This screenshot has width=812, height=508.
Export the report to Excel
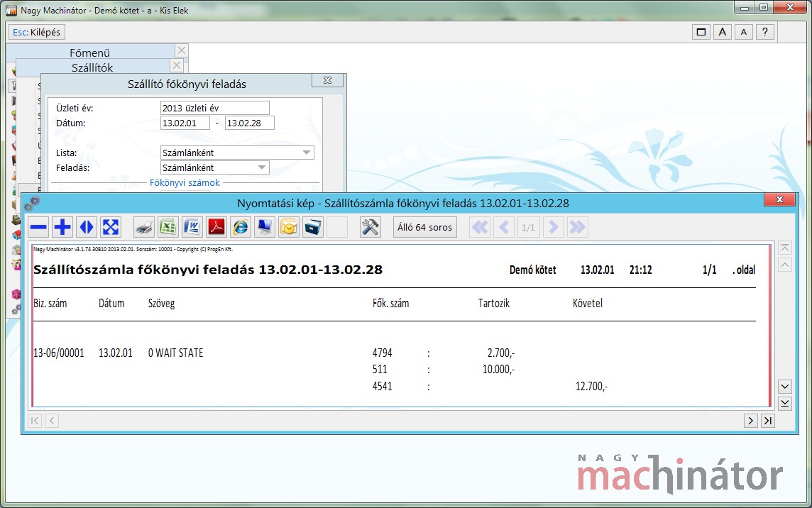click(168, 227)
